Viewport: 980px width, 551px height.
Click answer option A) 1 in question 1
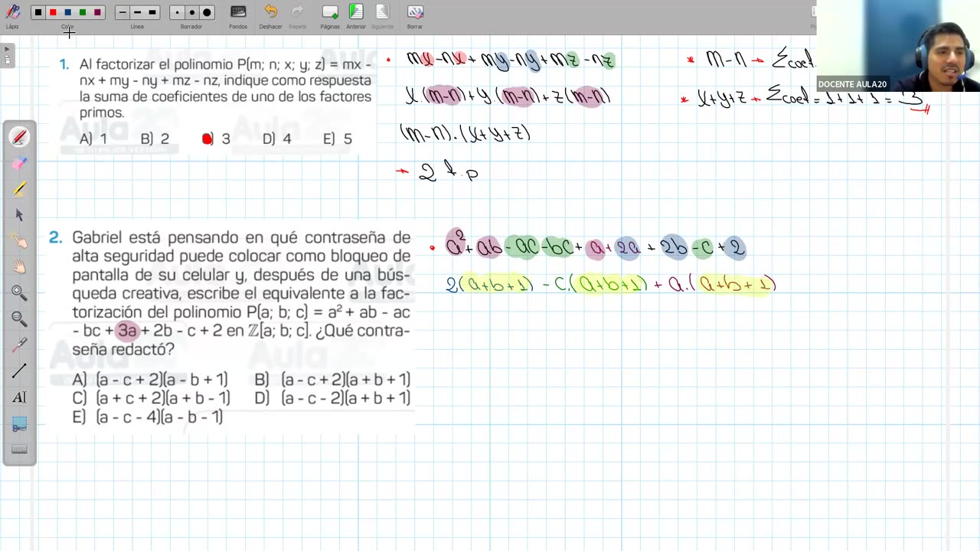(93, 139)
